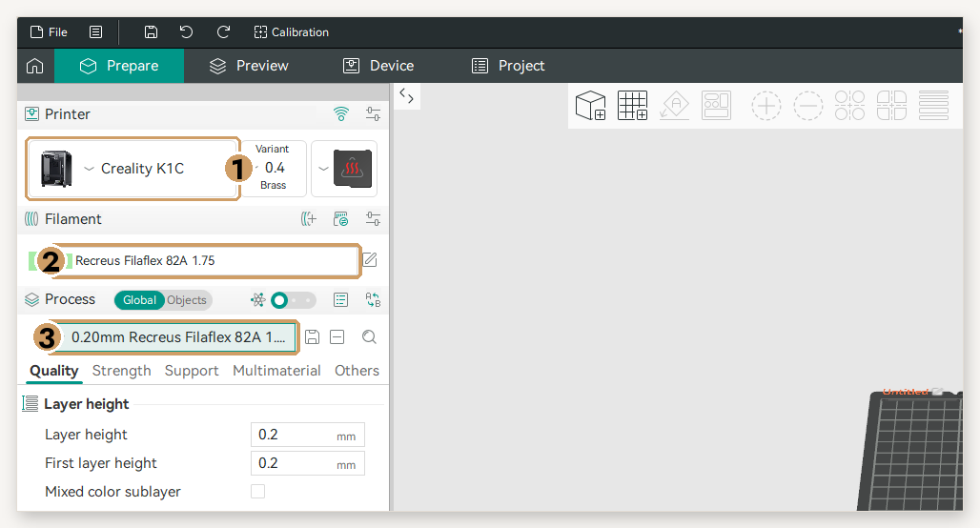Open the Recreus Filaflex 82A filament dropdown
Image resolution: width=980 pixels, height=528 pixels.
[x=215, y=260]
